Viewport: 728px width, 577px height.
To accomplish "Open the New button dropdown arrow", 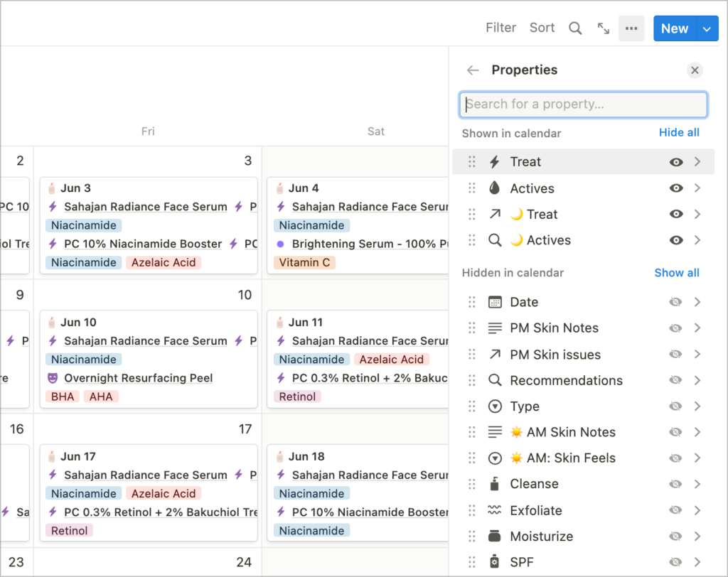I will (x=707, y=29).
